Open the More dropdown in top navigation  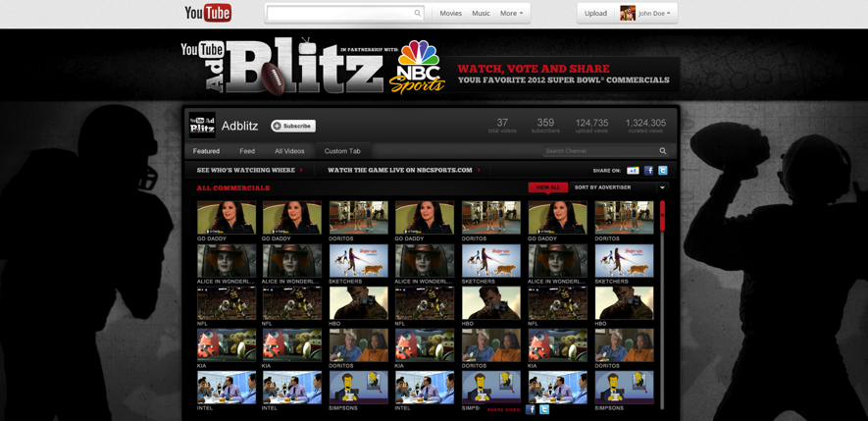tap(511, 14)
